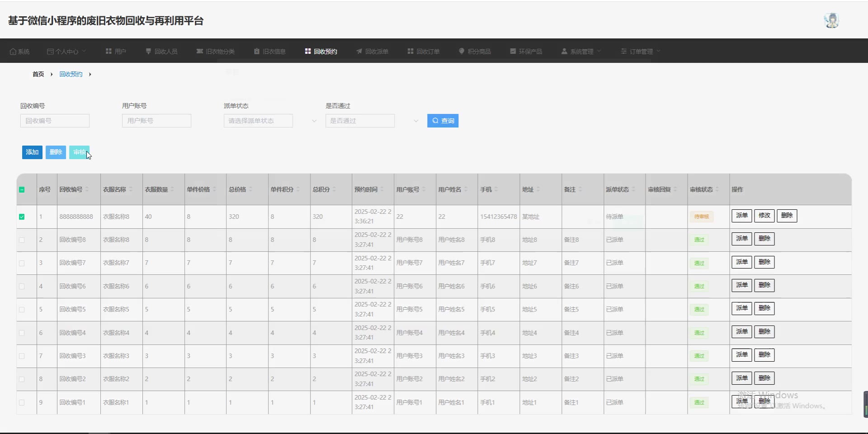Open the 旧衣信息 clipboard navigation icon
This screenshot has width=868, height=434.
[257, 52]
